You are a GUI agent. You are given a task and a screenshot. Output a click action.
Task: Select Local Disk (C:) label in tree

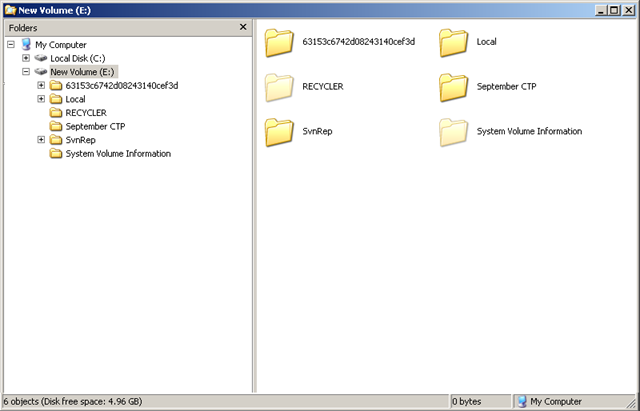click(78, 58)
